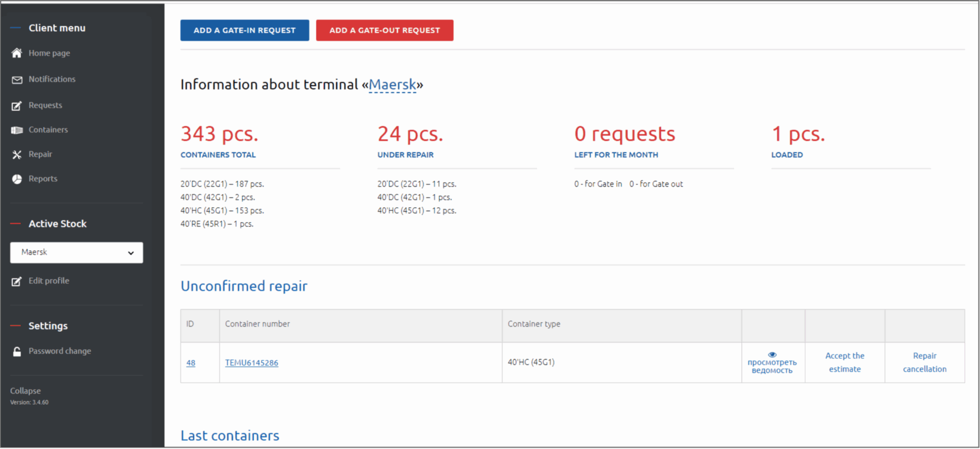The width and height of the screenshot is (980, 449).
Task: Click the Active Stock heading
Action: (x=58, y=224)
